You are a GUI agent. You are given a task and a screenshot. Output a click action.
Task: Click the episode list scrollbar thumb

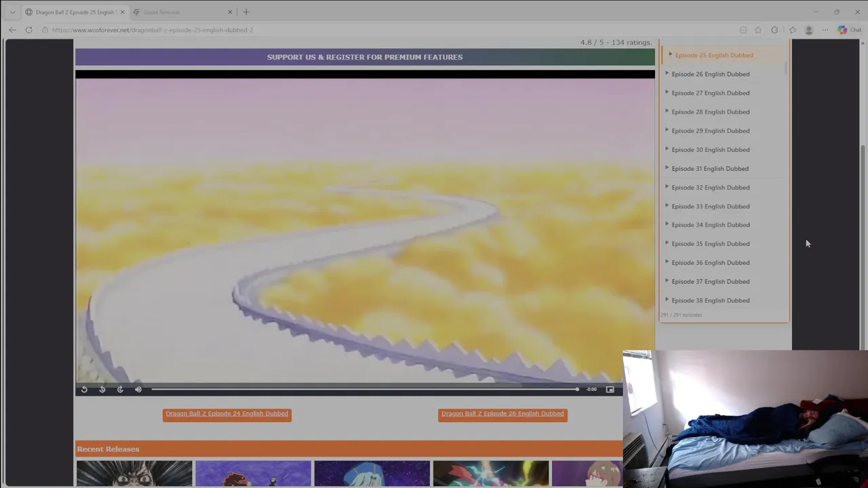786,68
